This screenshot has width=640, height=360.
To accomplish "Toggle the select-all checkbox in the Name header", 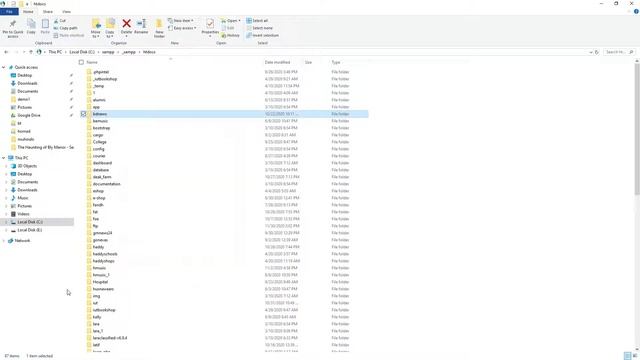I will click(x=81, y=62).
